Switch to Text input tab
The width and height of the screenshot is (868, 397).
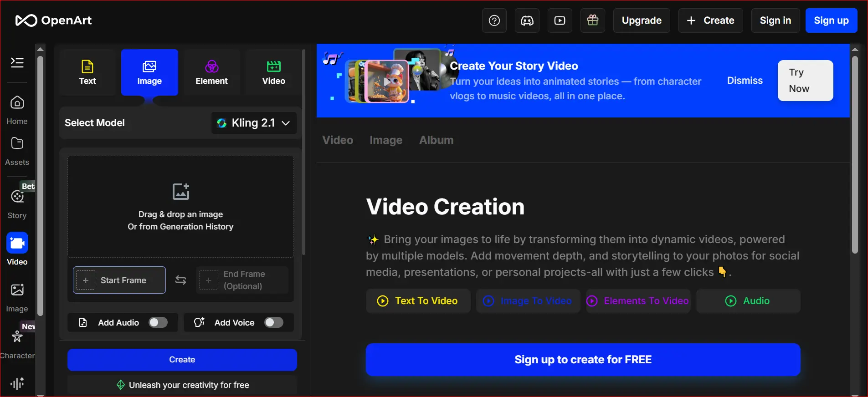point(87,72)
